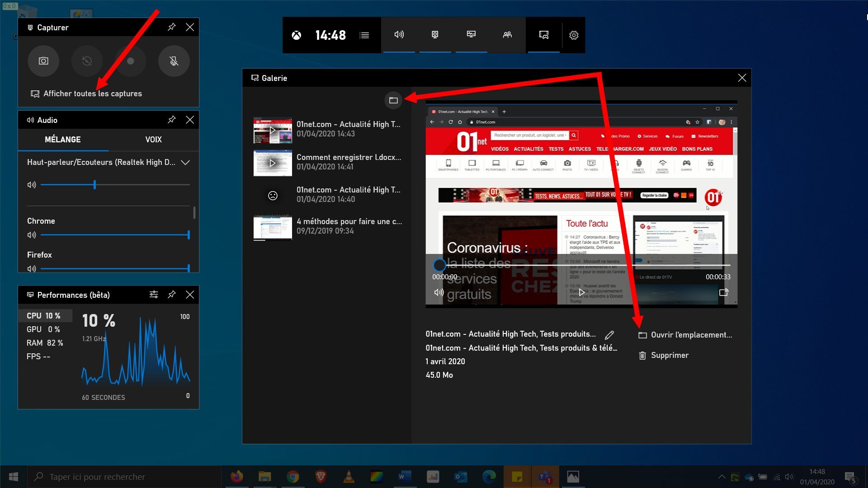Open Firefox from the taskbar
The image size is (868, 488).
[236, 477]
